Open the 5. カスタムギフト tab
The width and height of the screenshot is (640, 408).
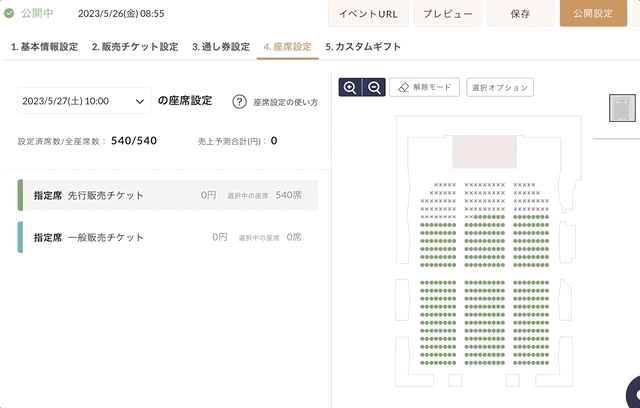(363, 47)
